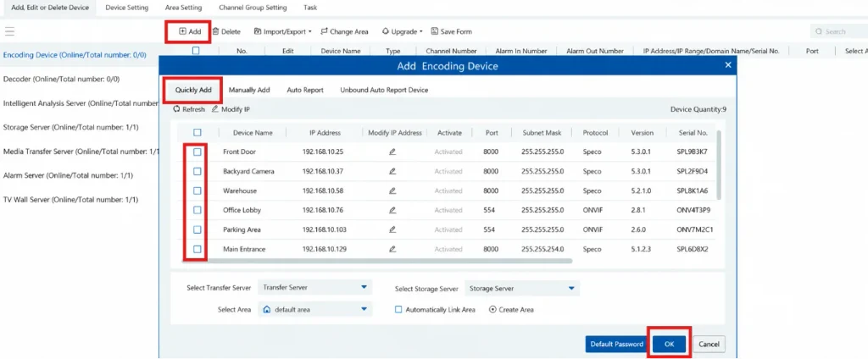The height and width of the screenshot is (359, 868).
Task: Check the Warehouse device checkbox
Action: click(x=197, y=191)
